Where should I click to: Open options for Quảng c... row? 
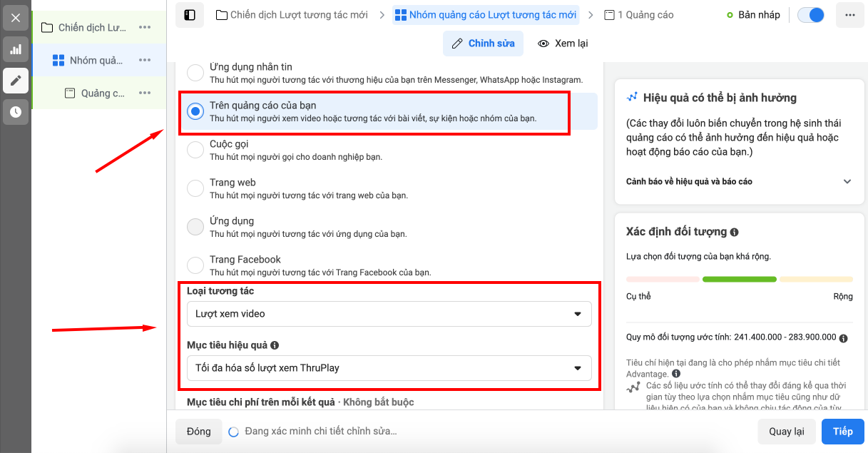(x=145, y=93)
